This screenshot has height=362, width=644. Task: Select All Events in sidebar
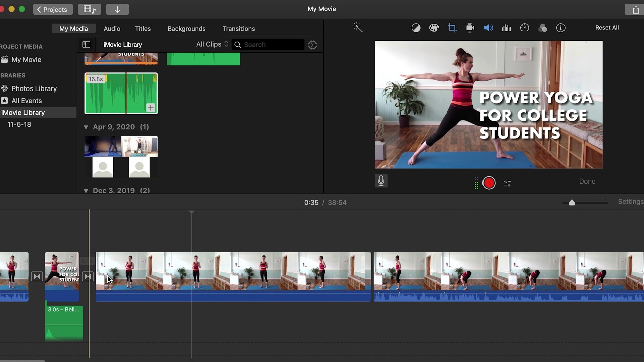click(26, 101)
